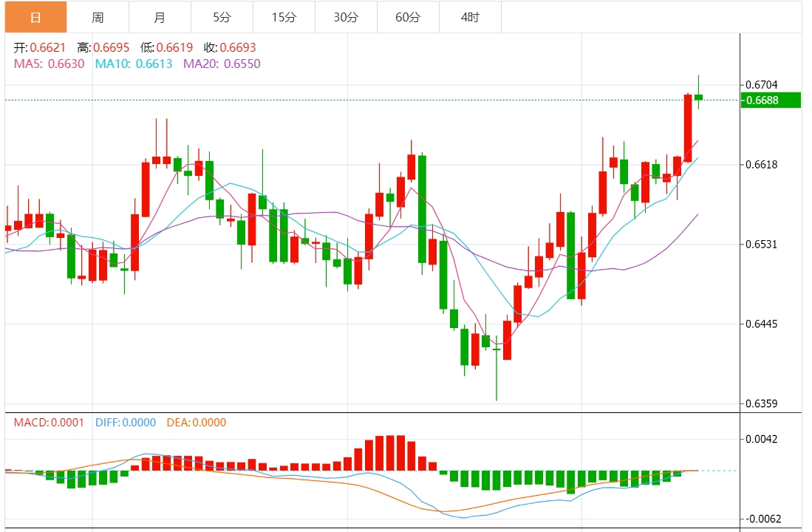Image resolution: width=812 pixels, height=532 pixels.
Task: Click the high price value 0.6695
Action: tap(112, 47)
